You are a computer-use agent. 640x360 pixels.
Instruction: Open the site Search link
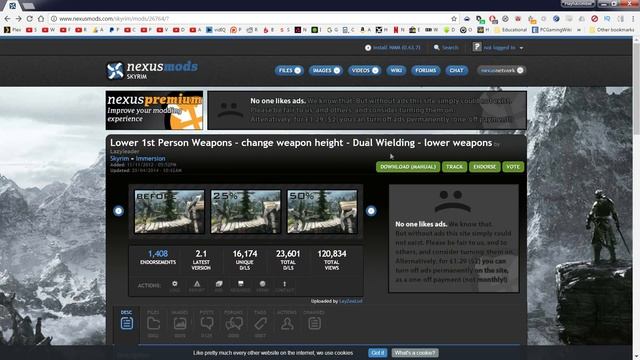(x=446, y=48)
